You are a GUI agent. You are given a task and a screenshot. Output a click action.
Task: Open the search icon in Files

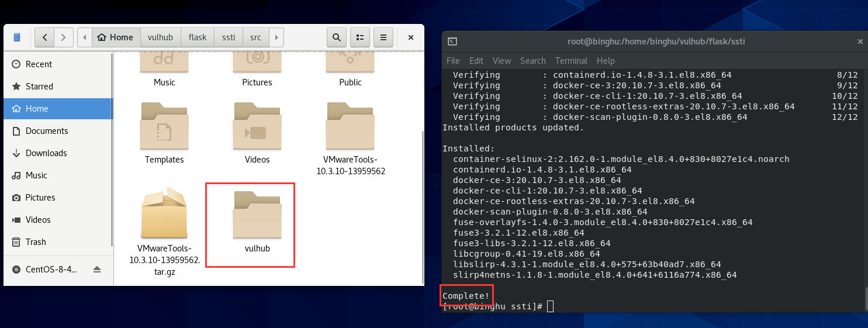[336, 37]
